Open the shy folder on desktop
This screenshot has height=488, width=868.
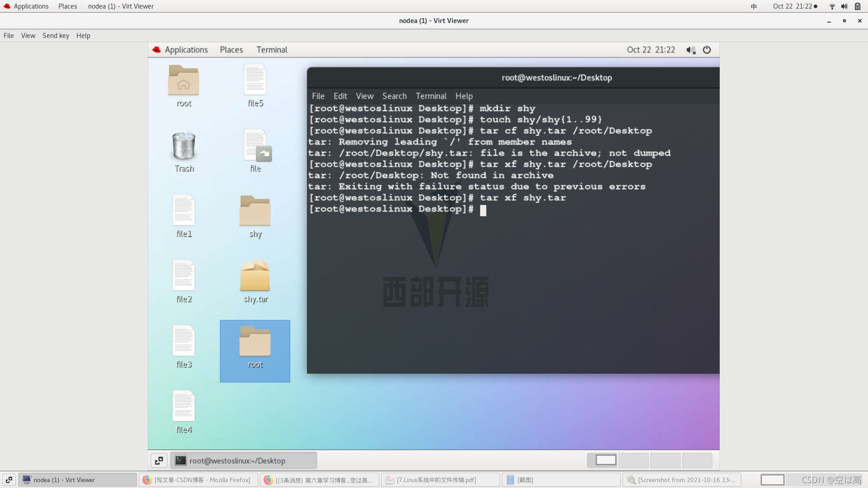point(255,211)
